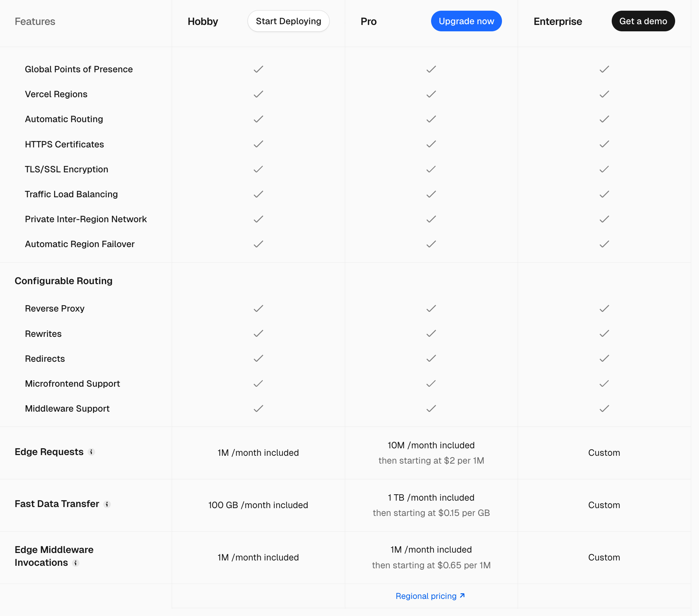Image resolution: width=699 pixels, height=616 pixels.
Task: Open the Regional pricing link
Action: click(426, 596)
